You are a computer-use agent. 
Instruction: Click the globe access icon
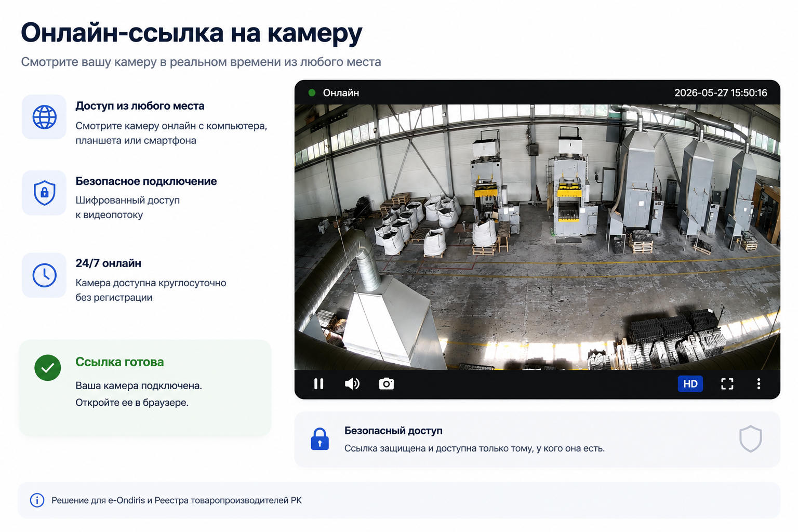(45, 117)
